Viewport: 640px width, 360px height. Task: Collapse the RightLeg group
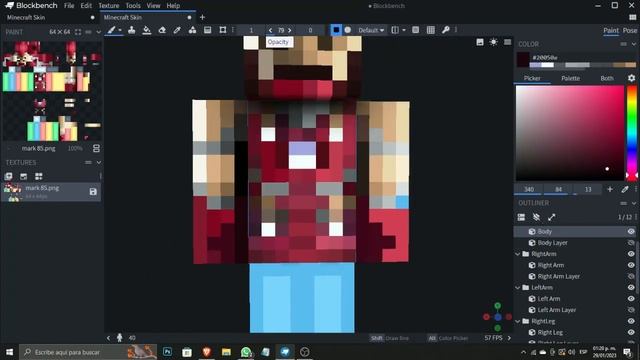click(518, 321)
